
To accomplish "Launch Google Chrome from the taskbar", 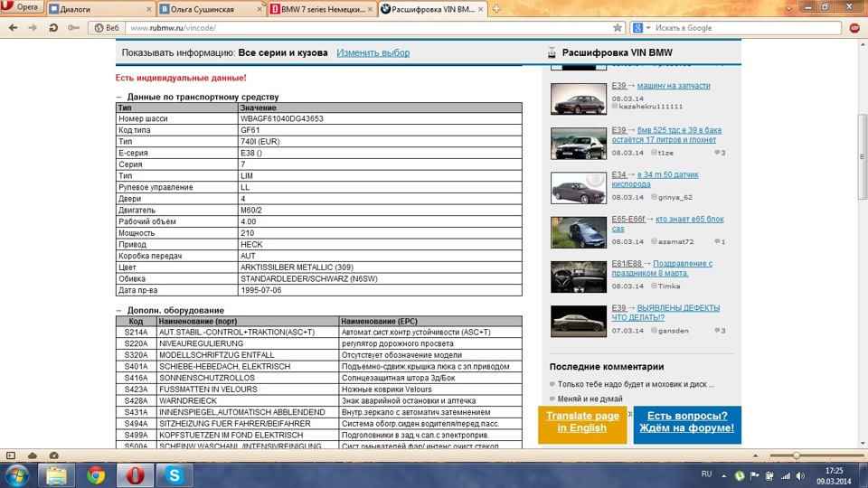I will pos(95,474).
